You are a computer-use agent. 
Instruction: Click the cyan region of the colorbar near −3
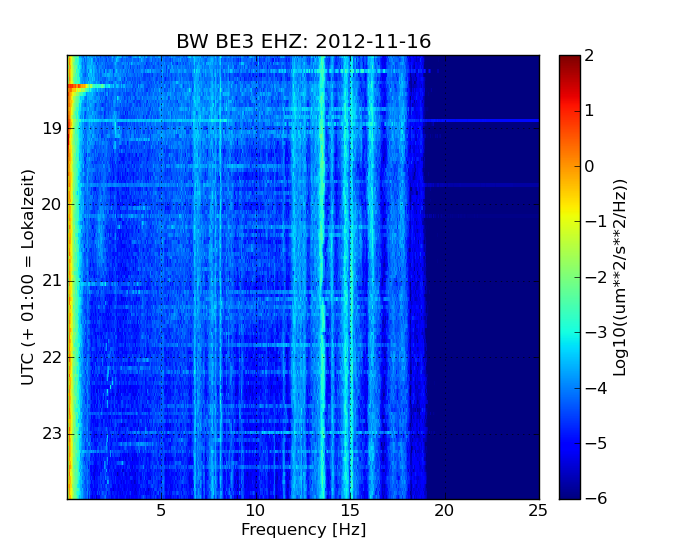point(570,333)
